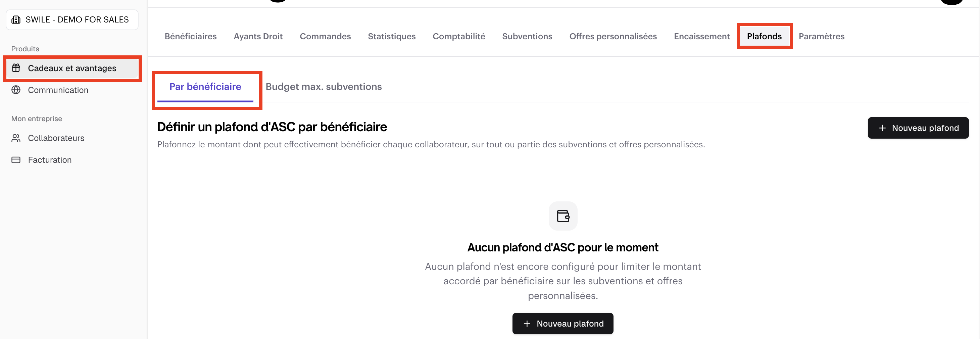Screen dimensions: 980x339
Task: Go to the Paramètres tab
Action: (x=821, y=37)
